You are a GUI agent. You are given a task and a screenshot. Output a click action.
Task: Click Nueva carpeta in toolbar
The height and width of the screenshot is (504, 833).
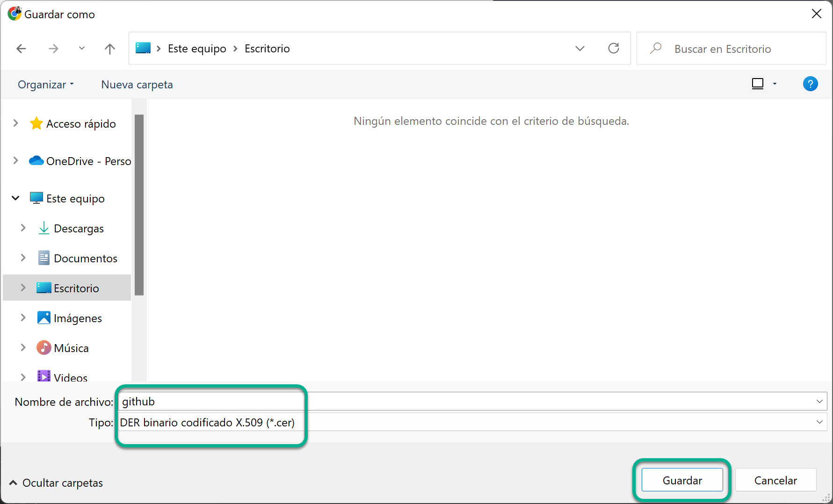[137, 85]
